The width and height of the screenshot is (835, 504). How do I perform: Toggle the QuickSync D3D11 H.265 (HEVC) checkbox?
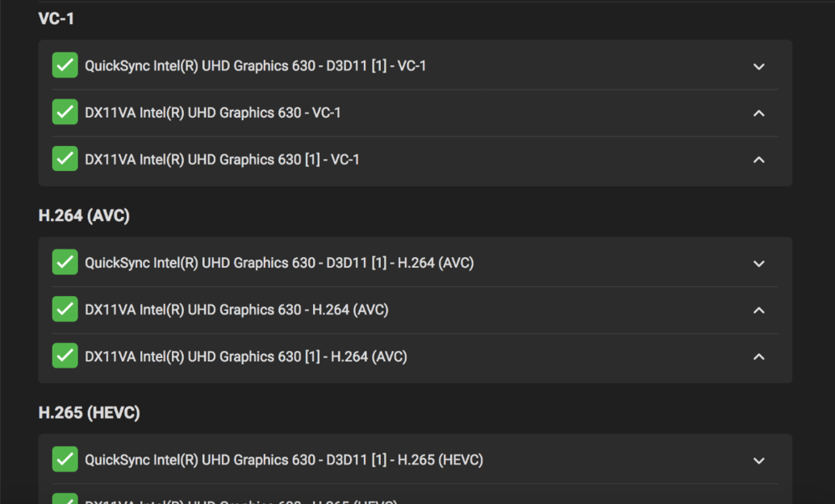(65, 459)
